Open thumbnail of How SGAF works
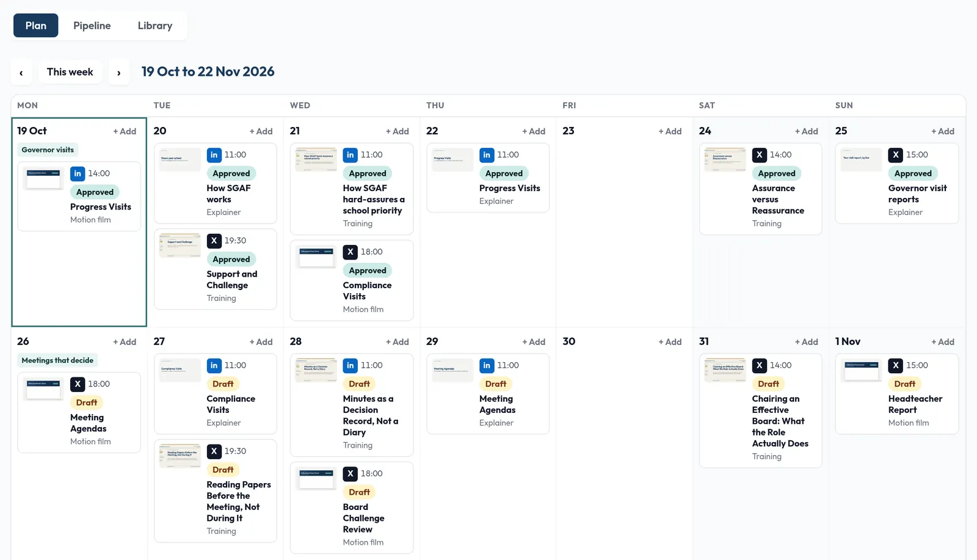Viewport: 977px width, 560px height. tap(180, 159)
